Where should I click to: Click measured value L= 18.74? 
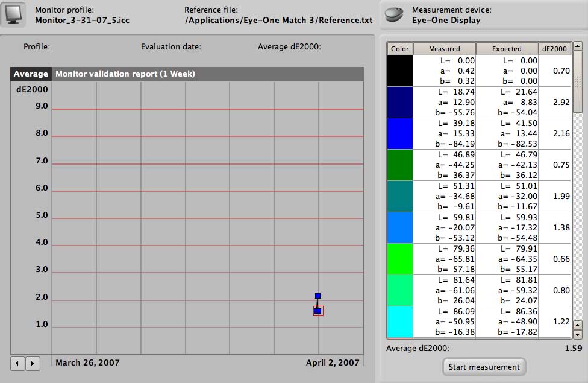(456, 92)
